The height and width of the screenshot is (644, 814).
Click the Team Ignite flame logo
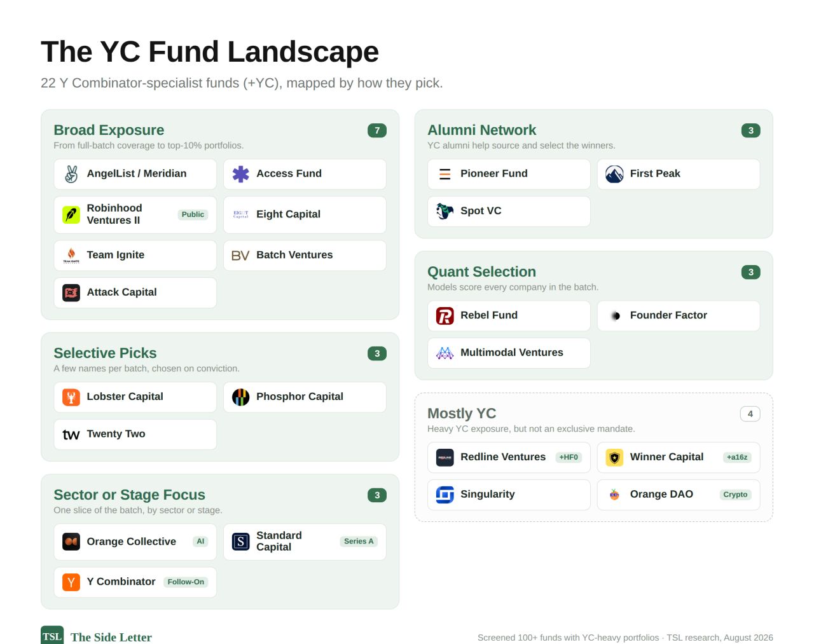click(71, 256)
